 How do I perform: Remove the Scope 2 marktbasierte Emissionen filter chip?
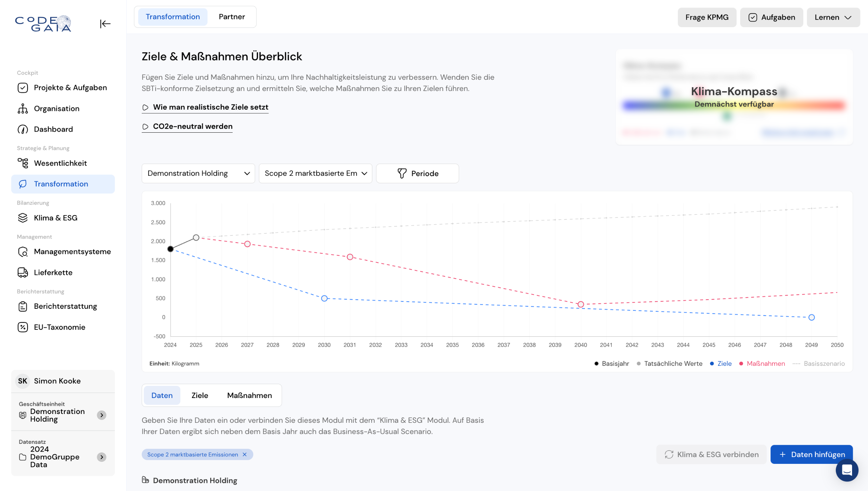(244, 454)
